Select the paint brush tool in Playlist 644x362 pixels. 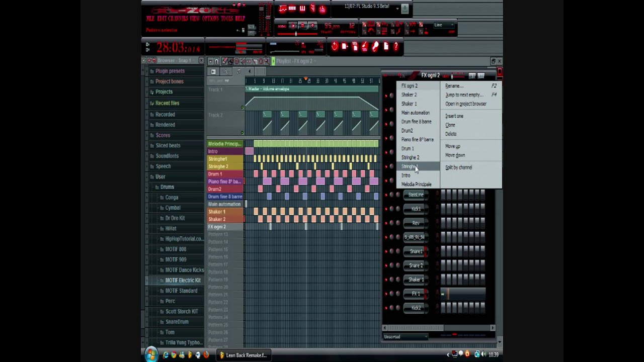pos(230,61)
